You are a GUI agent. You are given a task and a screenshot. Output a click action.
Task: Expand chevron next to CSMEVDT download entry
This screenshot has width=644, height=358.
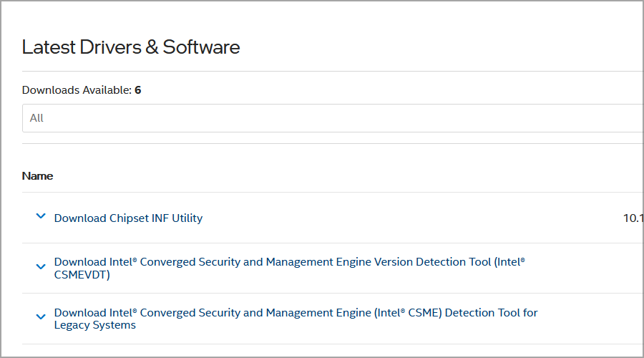[x=41, y=267]
